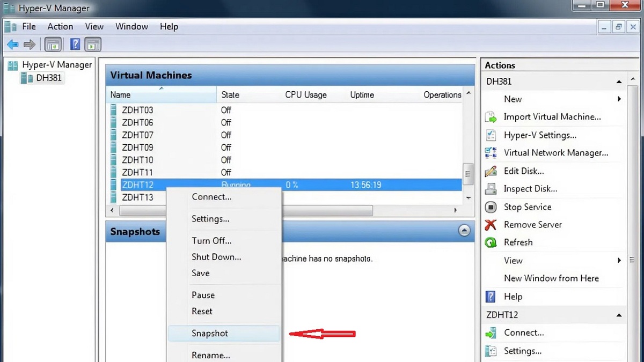Click the Stop Service icon
This screenshot has height=362, width=644.
pyautogui.click(x=491, y=207)
